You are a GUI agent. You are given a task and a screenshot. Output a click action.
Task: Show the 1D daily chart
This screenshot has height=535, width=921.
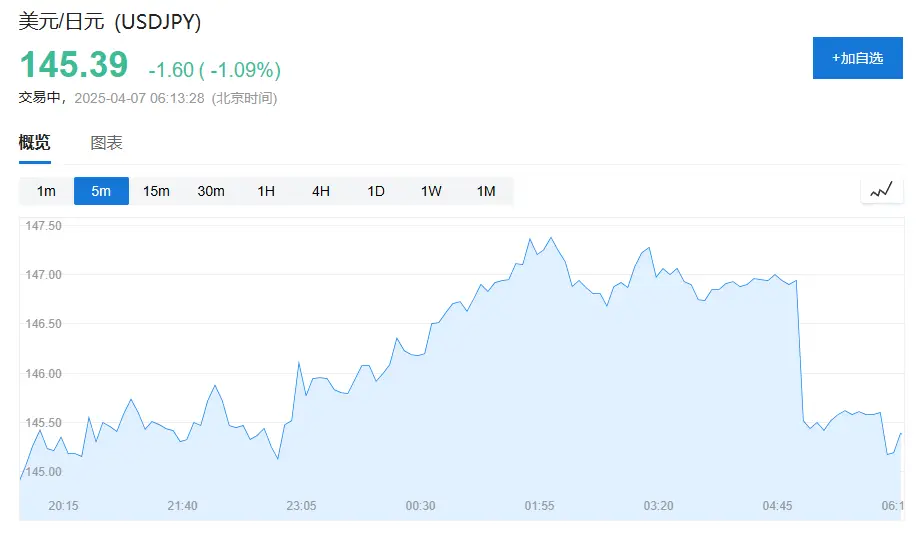click(x=376, y=191)
